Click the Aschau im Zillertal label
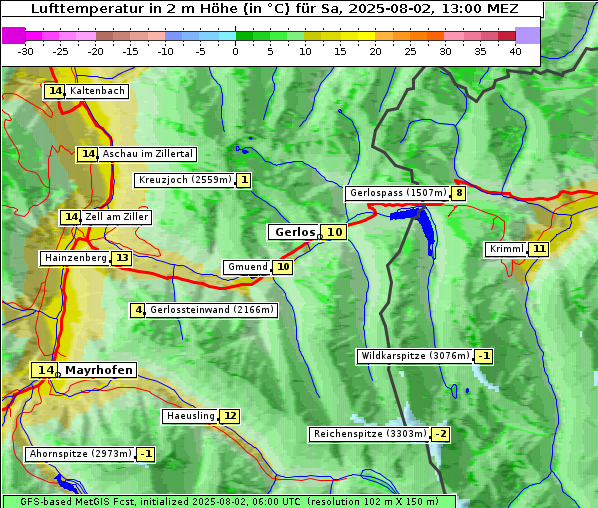This screenshot has height=508, width=598. pyautogui.click(x=148, y=154)
